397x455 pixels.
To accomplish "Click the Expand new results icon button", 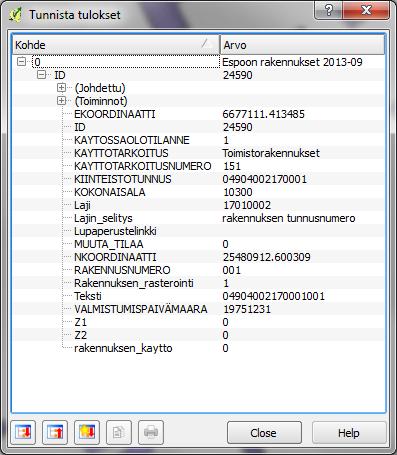I will [87, 432].
